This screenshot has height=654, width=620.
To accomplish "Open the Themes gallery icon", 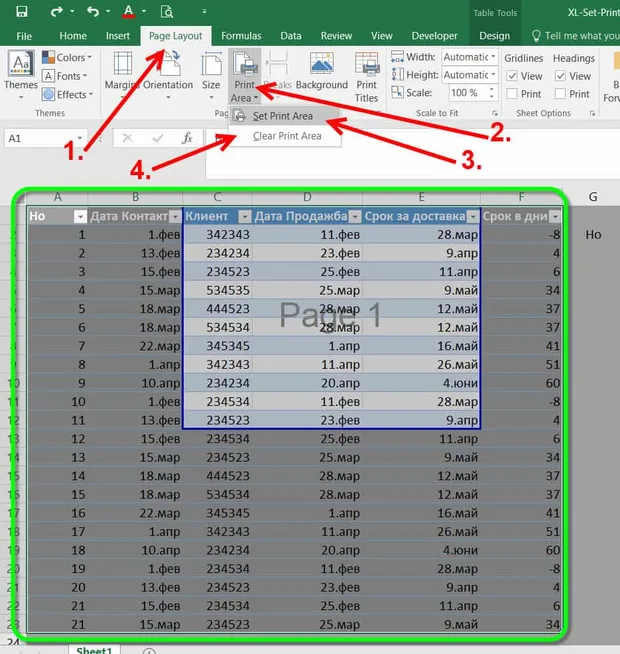I will (x=21, y=63).
